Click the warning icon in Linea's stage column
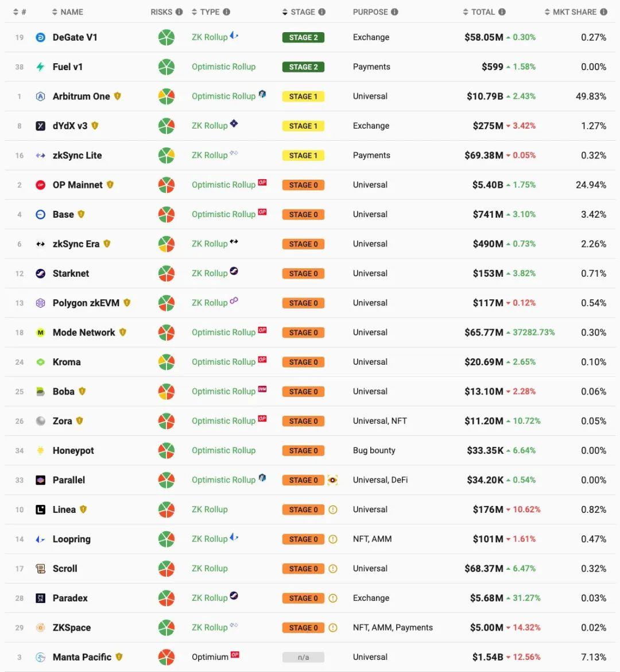Viewport: 620px width, 672px height. click(332, 509)
